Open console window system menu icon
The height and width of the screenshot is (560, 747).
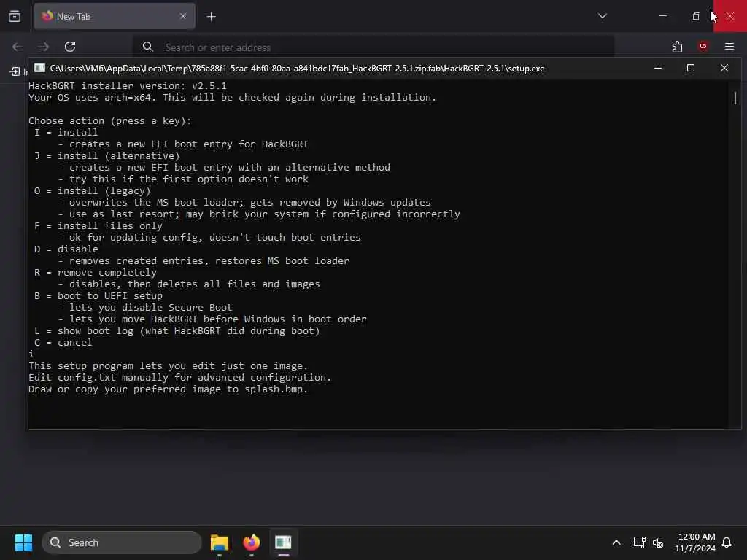click(39, 68)
